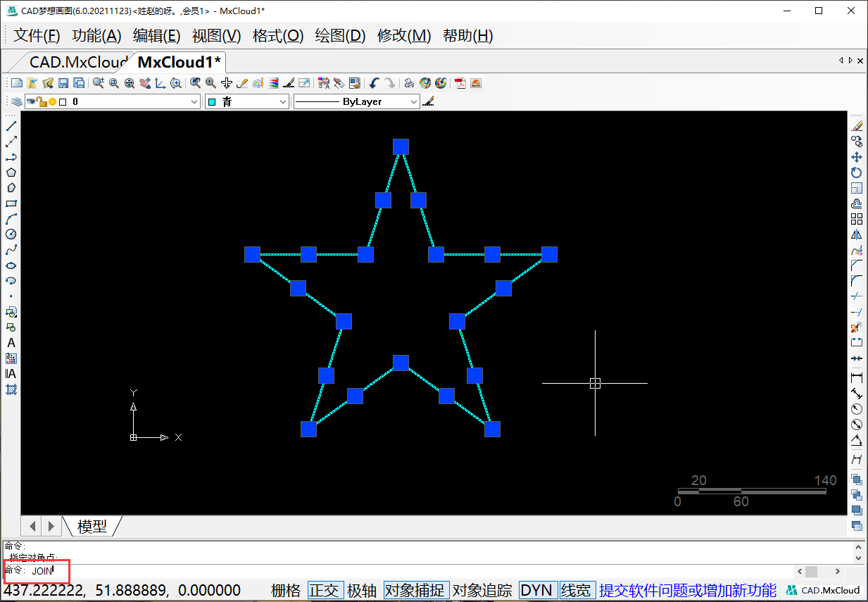This screenshot has height=602, width=868.
Task: Select the Circle tool
Action: click(11, 234)
